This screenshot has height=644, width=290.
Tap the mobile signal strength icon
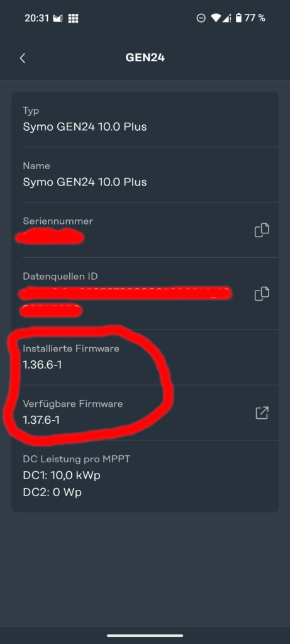coord(226,18)
